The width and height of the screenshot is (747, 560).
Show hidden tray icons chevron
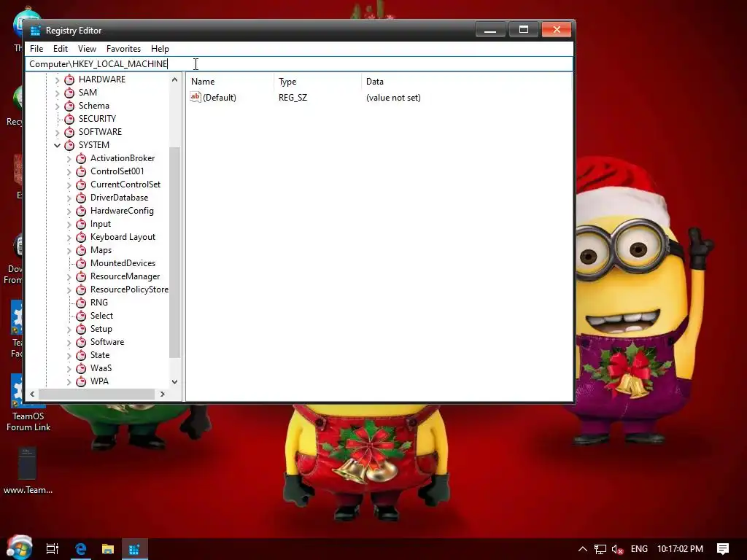582,549
